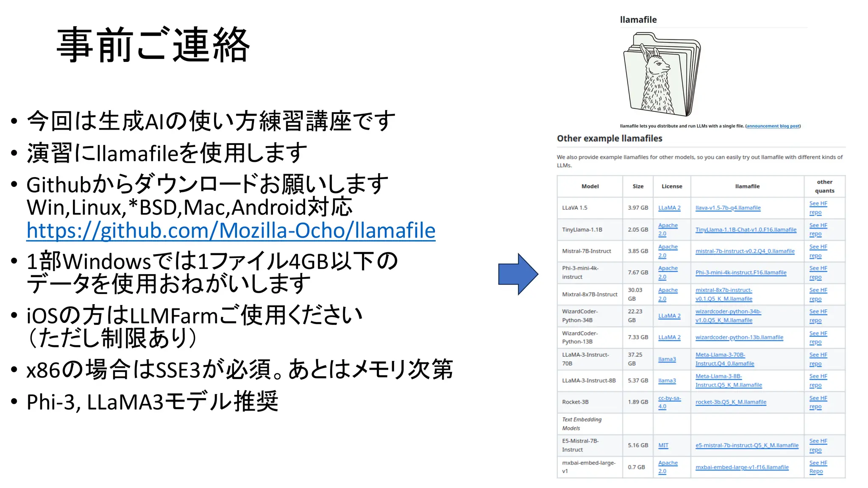868x488 pixels.
Task: Open the rocket-3b.Q5_K_M.llamafile link
Action: click(731, 402)
